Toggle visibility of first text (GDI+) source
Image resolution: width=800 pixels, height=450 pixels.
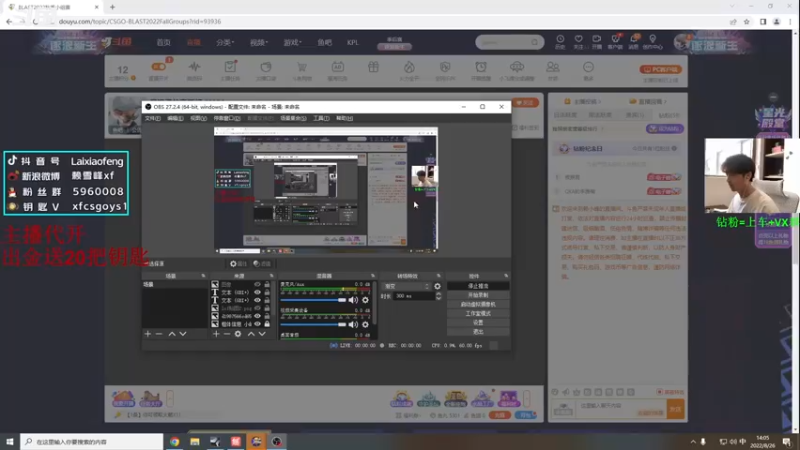[257, 292]
